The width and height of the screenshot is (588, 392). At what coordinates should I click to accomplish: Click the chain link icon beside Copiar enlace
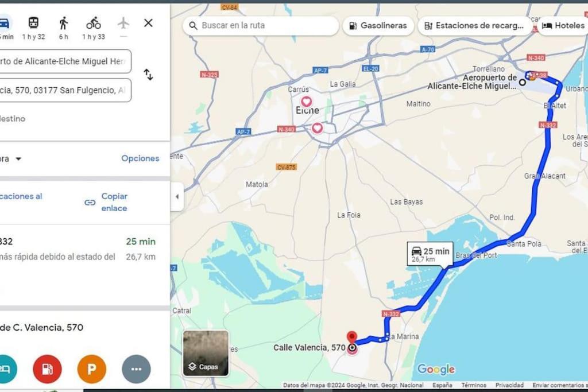click(90, 203)
